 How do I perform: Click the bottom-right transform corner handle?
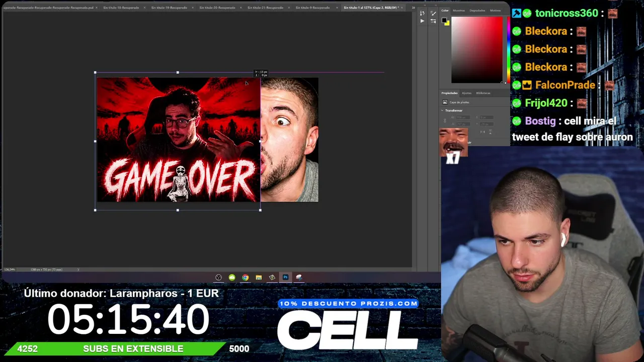point(260,210)
